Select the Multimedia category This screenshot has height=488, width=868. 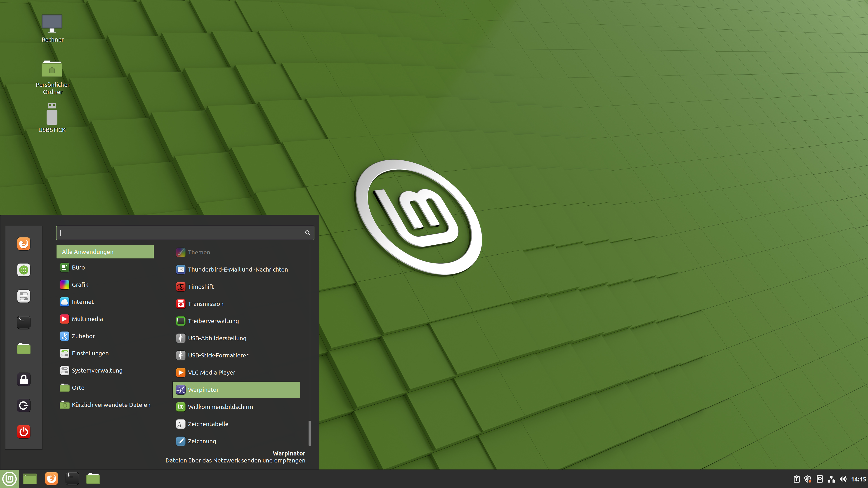[87, 319]
